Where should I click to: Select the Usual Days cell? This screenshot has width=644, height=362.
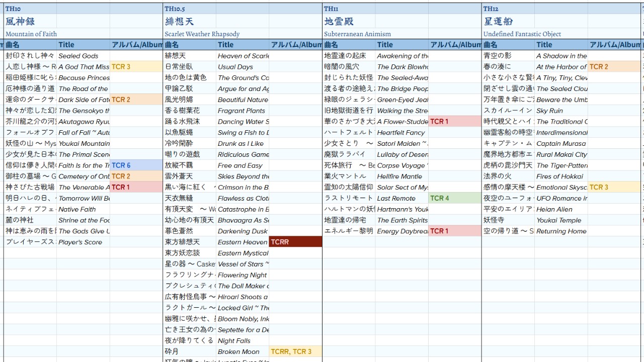coord(243,67)
